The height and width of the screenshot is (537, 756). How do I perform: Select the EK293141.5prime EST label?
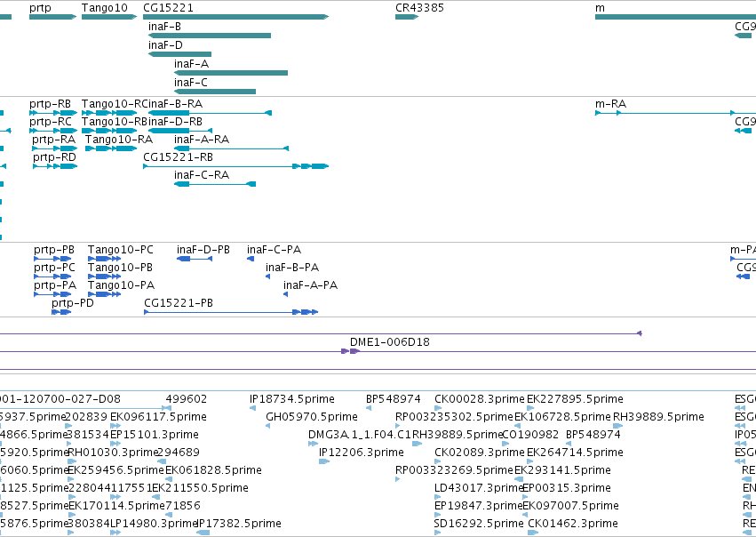point(562,470)
